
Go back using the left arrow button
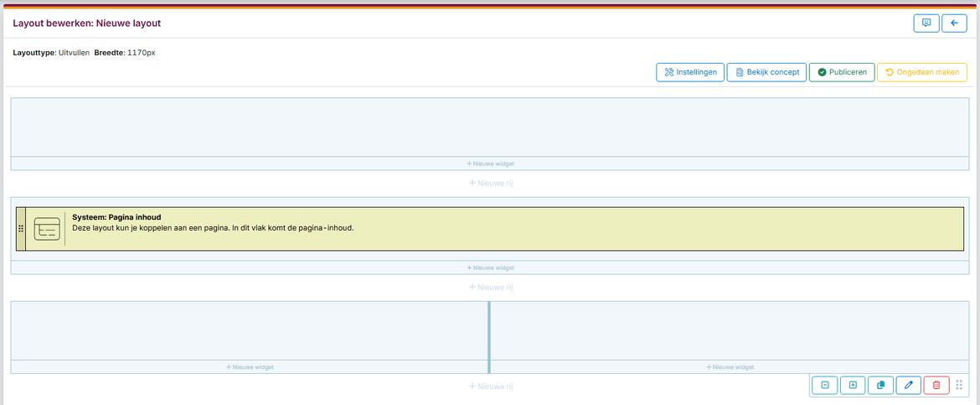pyautogui.click(x=954, y=23)
